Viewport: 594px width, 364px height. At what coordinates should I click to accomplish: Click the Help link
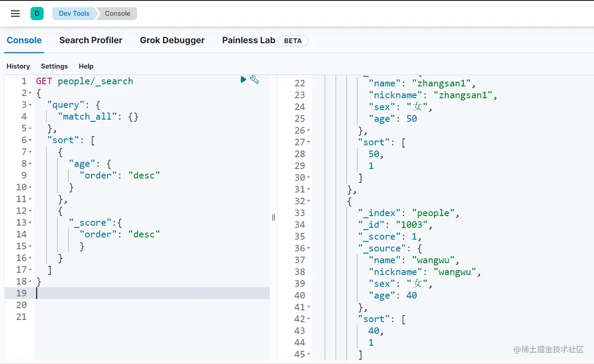86,66
